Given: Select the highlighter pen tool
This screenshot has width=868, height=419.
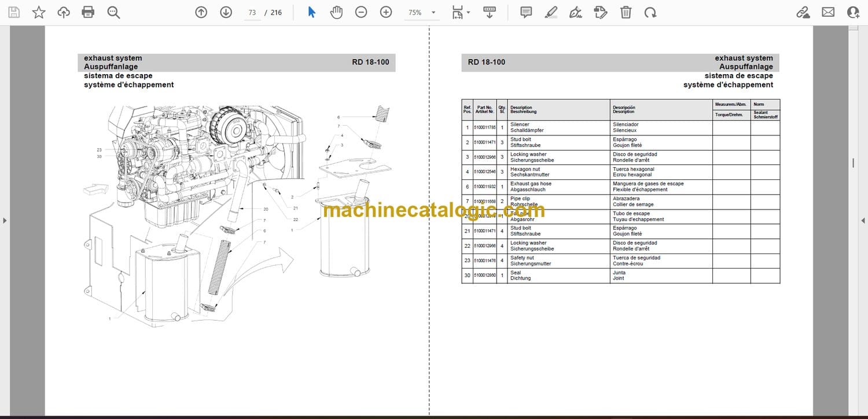Looking at the screenshot, I should point(551,12).
